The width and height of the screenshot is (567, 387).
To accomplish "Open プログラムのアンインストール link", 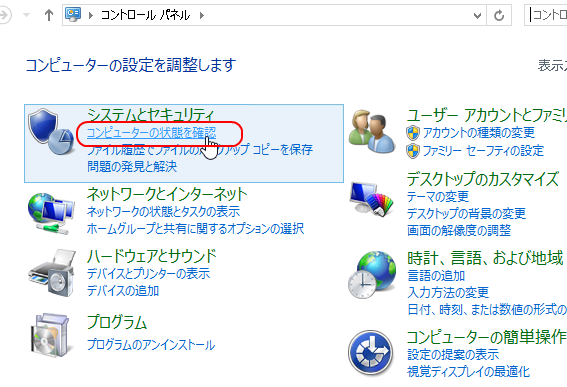I will coord(151,344).
